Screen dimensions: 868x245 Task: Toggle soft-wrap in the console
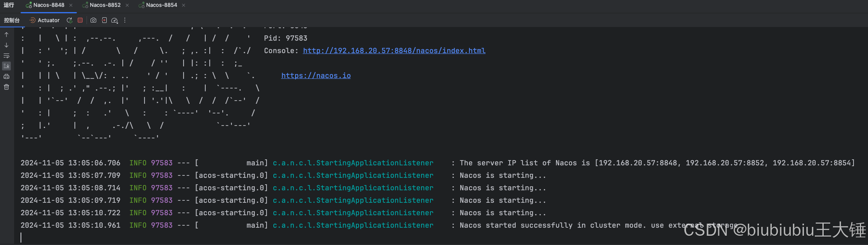[6, 56]
